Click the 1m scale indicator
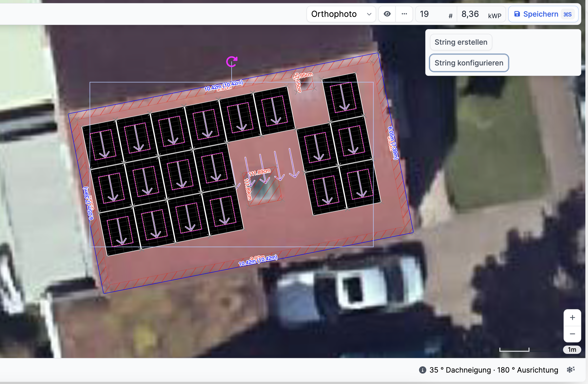This screenshot has width=588, height=384. tap(572, 349)
